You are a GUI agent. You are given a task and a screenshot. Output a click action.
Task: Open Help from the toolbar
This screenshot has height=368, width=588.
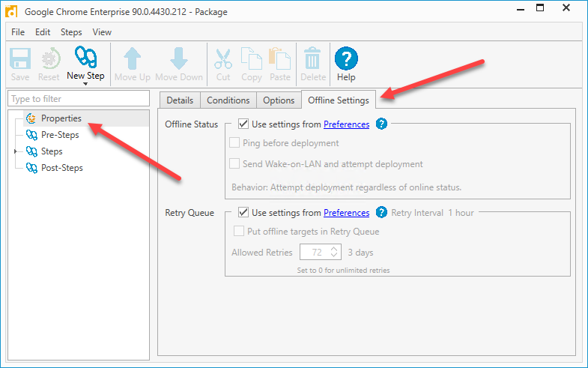tap(346, 64)
